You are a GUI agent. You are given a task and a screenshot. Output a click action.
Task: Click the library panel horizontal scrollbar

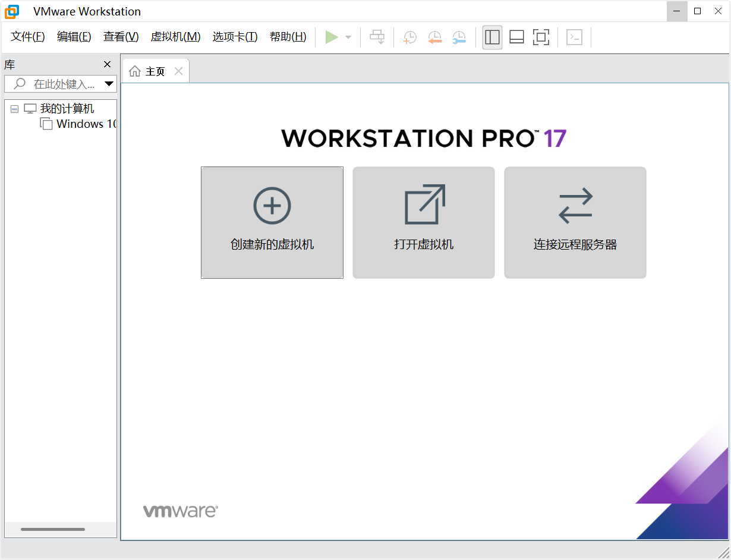53,529
